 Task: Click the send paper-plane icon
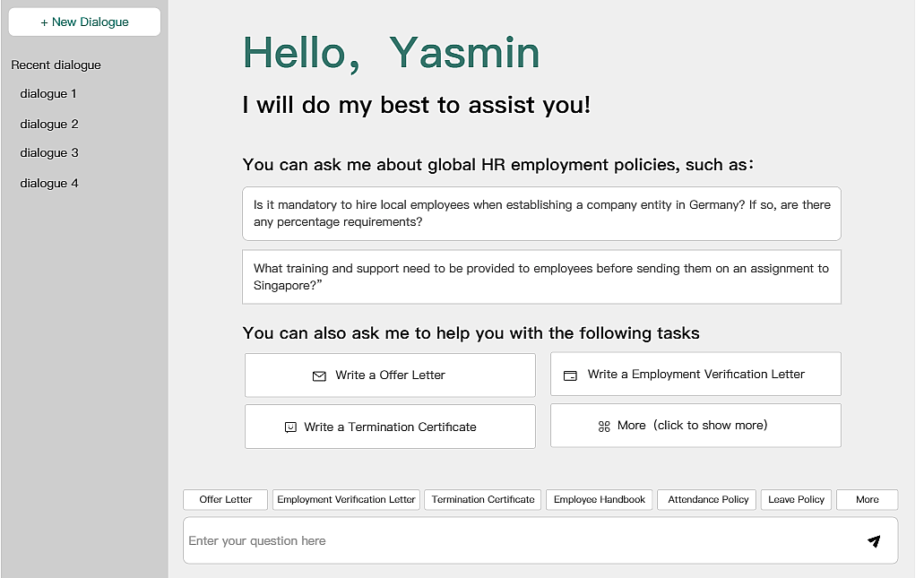(874, 541)
